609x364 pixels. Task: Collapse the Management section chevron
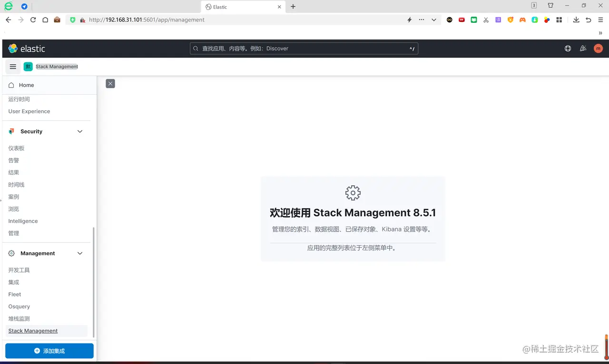[x=80, y=253]
